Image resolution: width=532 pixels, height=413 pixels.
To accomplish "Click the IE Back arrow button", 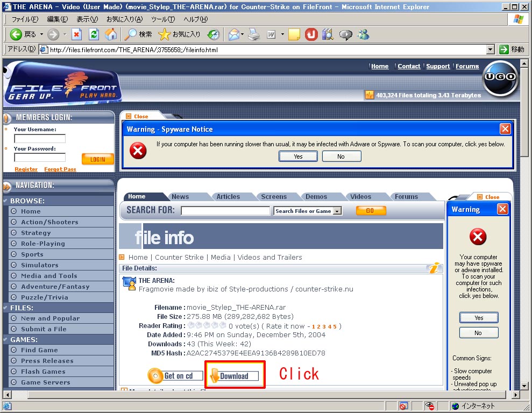I will 16,34.
